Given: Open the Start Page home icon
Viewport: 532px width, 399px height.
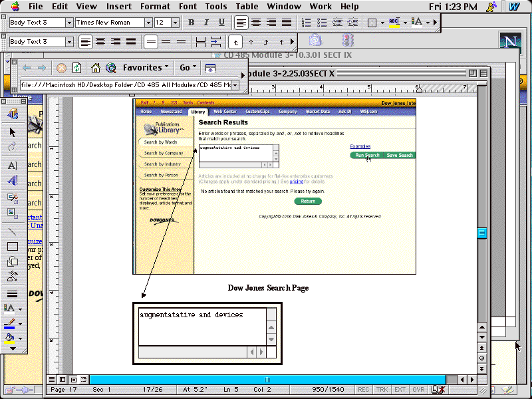Looking at the screenshot, I should [96, 68].
